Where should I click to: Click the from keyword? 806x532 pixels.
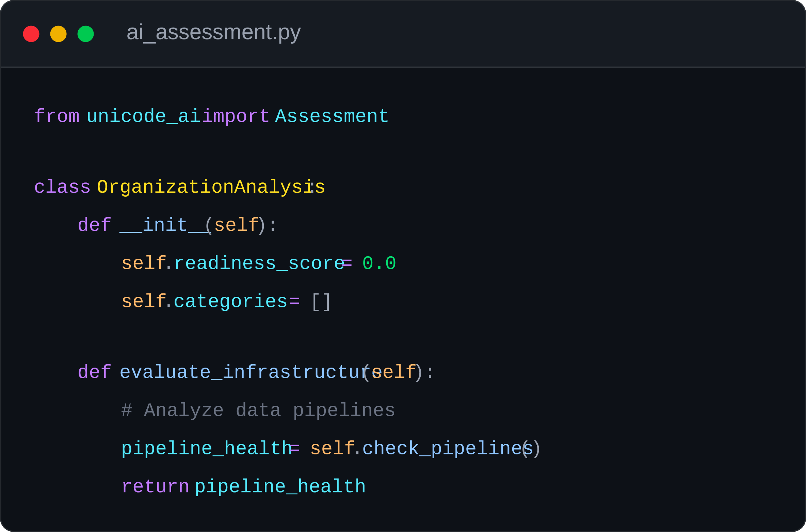[x=57, y=116]
